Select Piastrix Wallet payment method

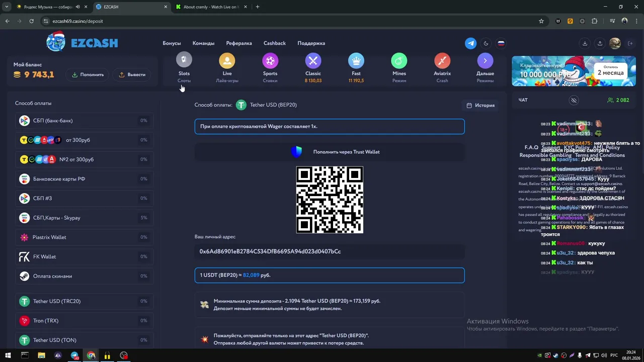pyautogui.click(x=85, y=237)
